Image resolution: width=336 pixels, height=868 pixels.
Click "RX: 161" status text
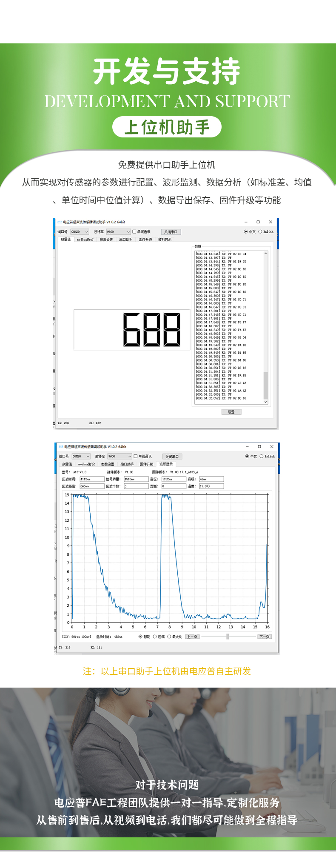click(x=97, y=648)
